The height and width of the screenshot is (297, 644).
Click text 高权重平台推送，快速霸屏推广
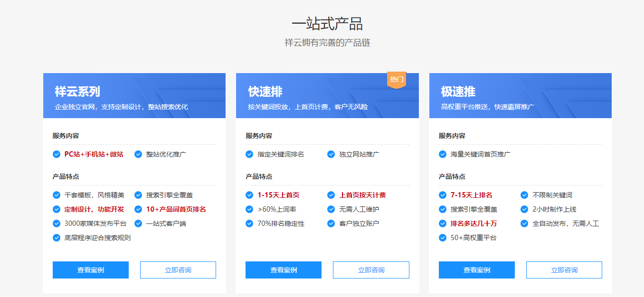pos(488,107)
